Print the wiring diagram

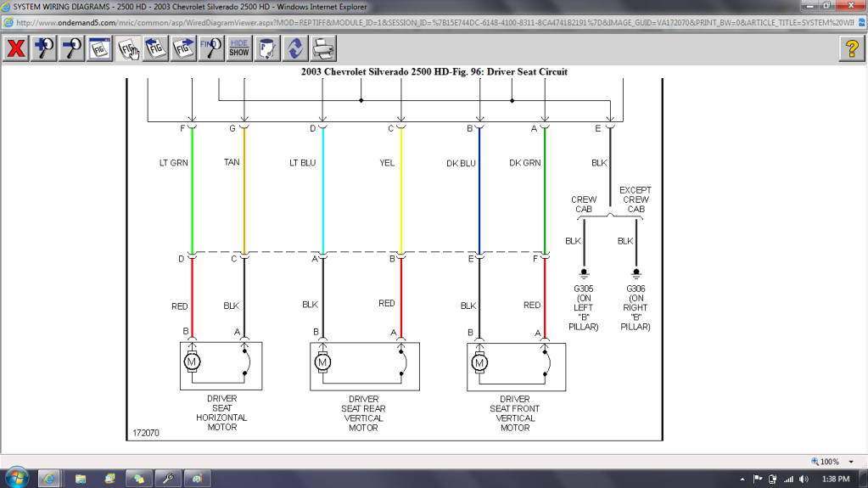point(323,48)
